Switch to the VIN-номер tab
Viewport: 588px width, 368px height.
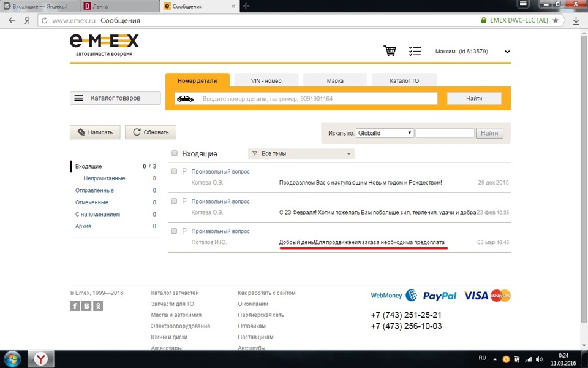[266, 80]
